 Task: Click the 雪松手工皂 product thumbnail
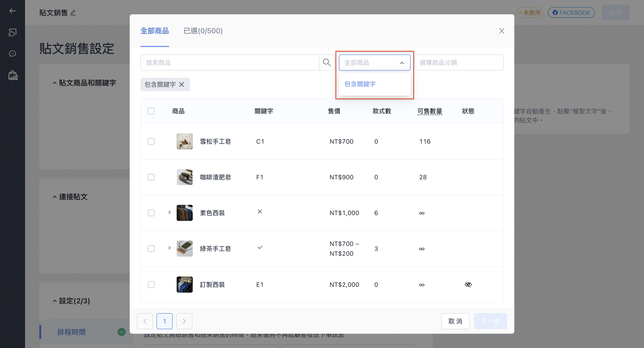pyautogui.click(x=184, y=141)
